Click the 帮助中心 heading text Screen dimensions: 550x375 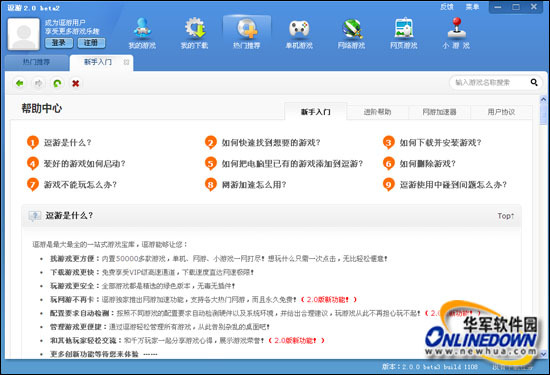pos(42,108)
